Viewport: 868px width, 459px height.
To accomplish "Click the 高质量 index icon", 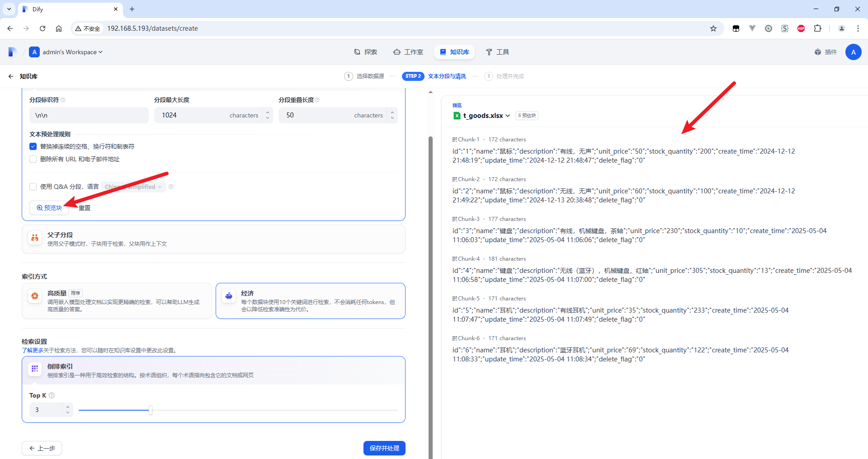I will point(35,296).
